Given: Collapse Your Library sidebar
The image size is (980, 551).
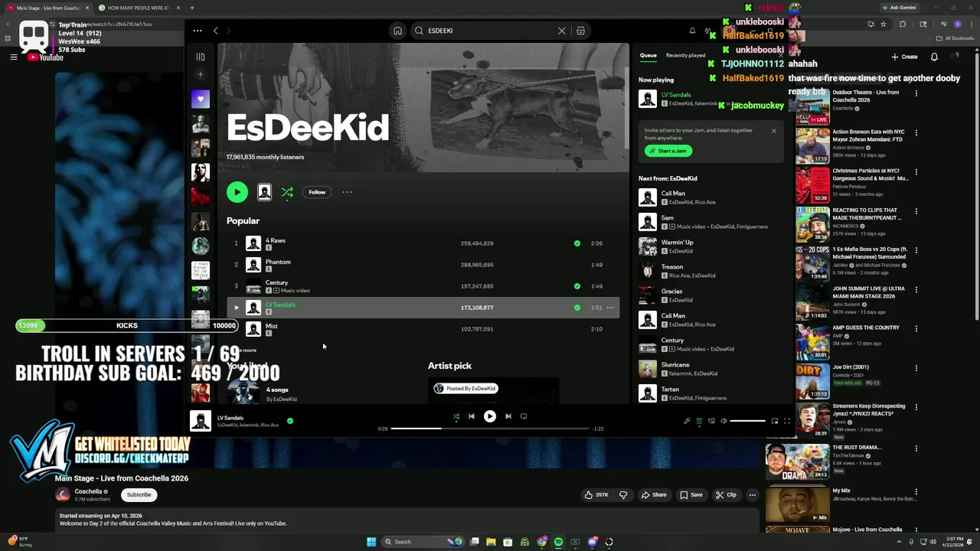Looking at the screenshot, I should tap(201, 56).
